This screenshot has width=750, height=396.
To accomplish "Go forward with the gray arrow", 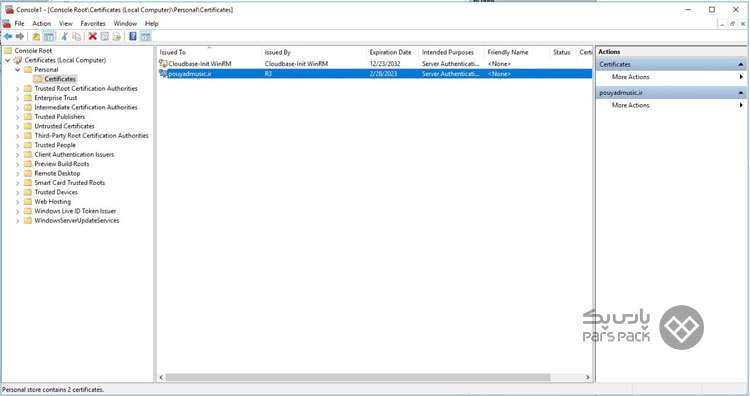I will pos(20,36).
